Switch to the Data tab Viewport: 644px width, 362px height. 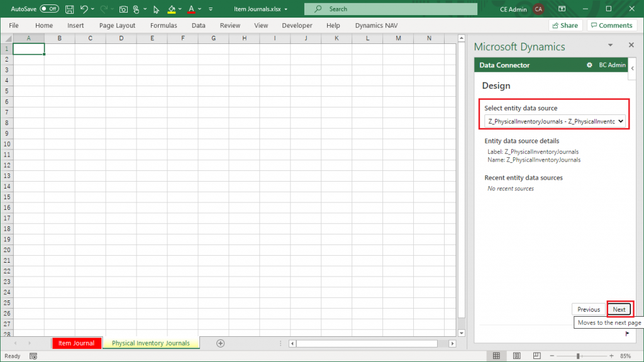pos(198,25)
